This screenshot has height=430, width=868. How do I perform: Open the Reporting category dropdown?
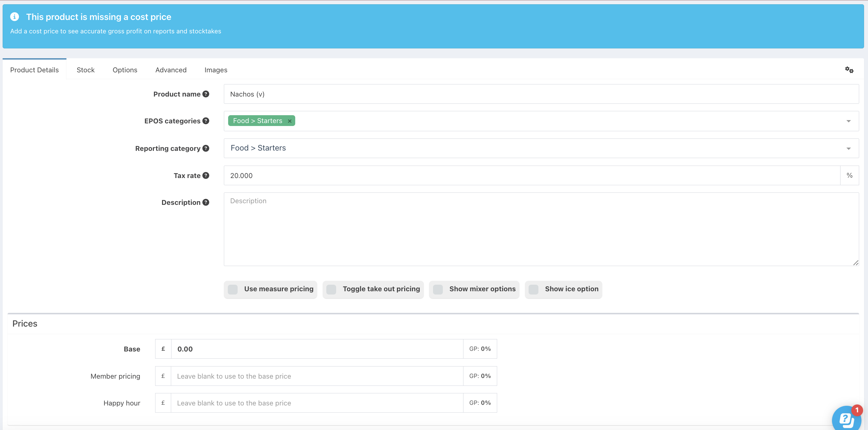coord(541,148)
